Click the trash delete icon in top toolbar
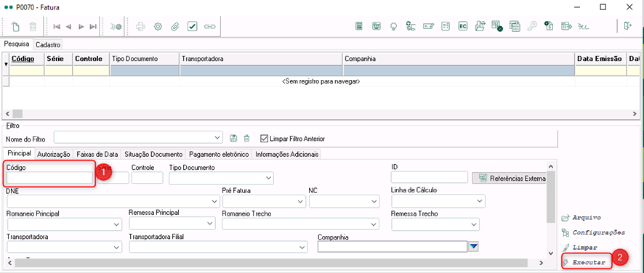The image size is (644, 273). click(33, 26)
